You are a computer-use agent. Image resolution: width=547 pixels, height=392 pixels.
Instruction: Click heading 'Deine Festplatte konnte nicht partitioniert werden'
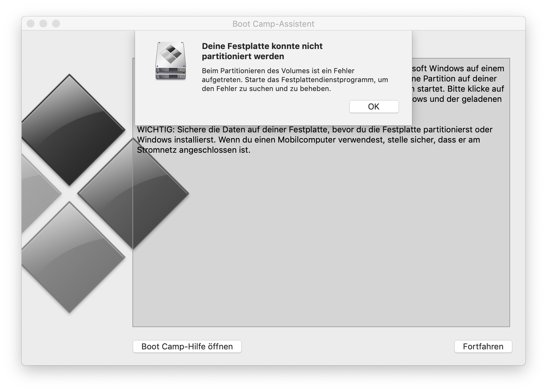[262, 51]
